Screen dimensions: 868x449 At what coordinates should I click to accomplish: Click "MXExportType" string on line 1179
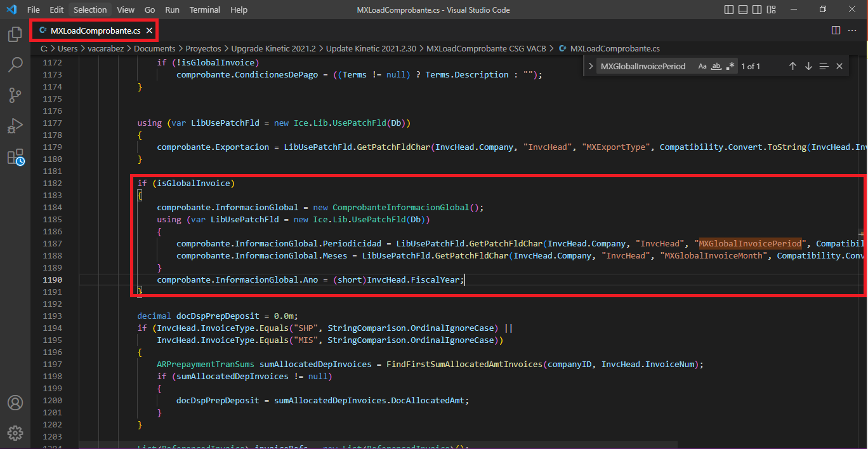click(x=616, y=147)
